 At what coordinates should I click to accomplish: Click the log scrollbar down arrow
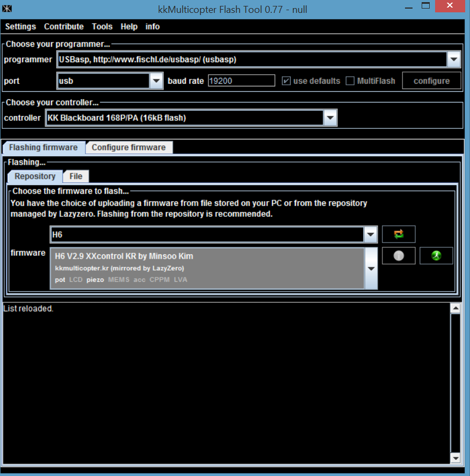(455, 458)
